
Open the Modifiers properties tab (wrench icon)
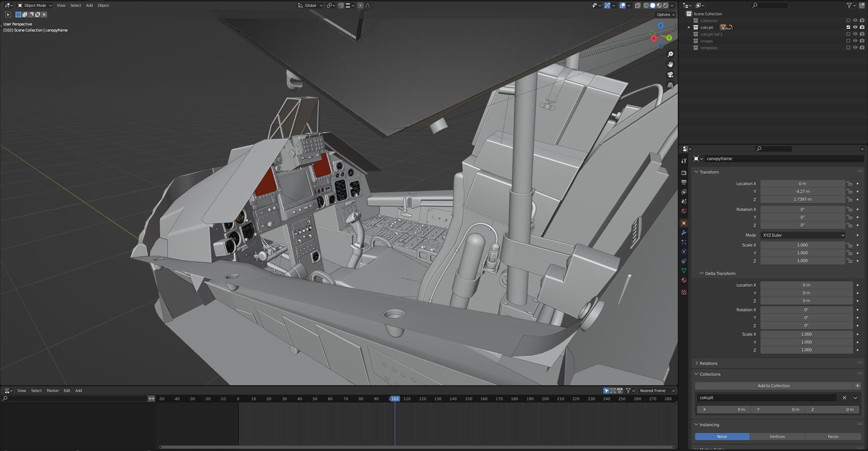click(684, 233)
